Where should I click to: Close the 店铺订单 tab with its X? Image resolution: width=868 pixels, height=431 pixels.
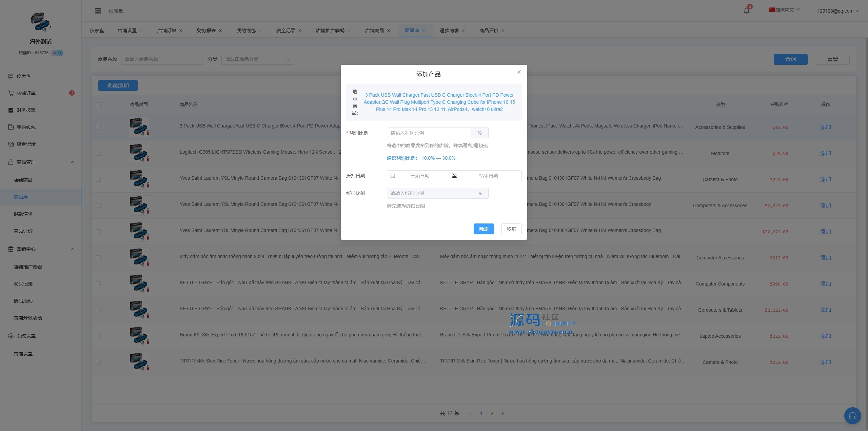click(181, 31)
